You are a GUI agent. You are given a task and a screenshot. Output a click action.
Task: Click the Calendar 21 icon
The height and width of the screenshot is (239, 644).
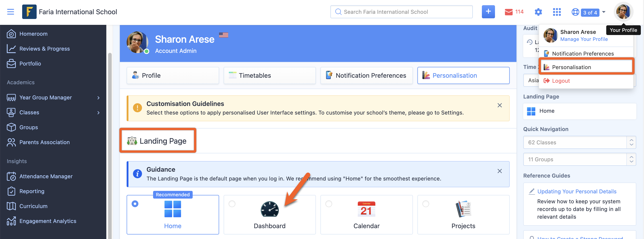(x=366, y=209)
